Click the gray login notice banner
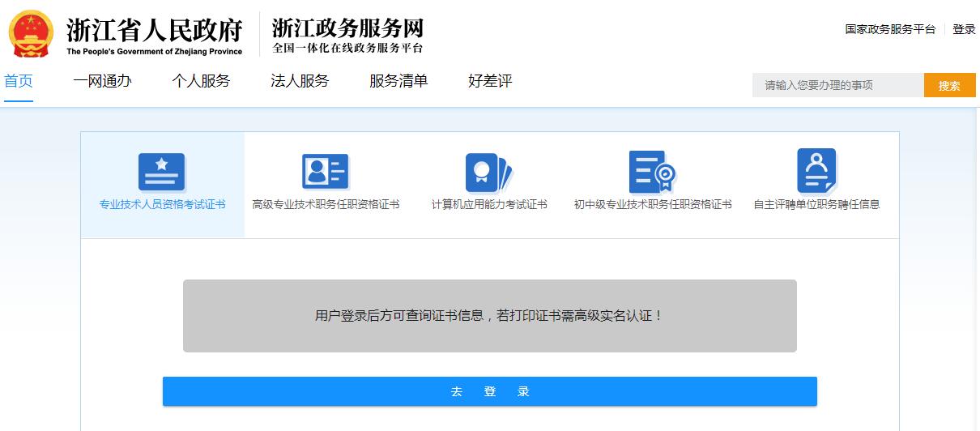The width and height of the screenshot is (980, 431). click(489, 316)
